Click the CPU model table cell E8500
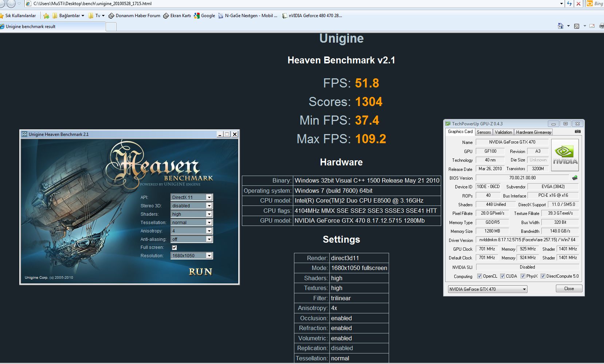The height and width of the screenshot is (364, 604). click(367, 201)
